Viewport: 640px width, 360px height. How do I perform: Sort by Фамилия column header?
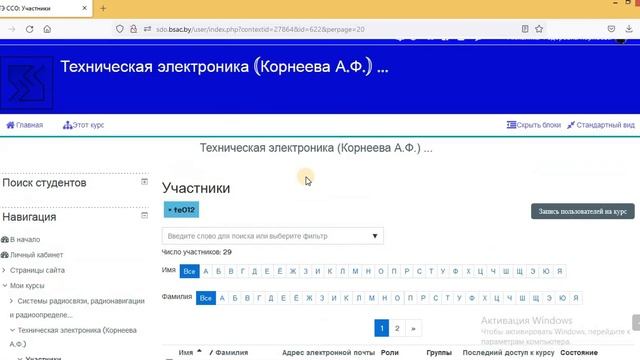click(x=231, y=353)
